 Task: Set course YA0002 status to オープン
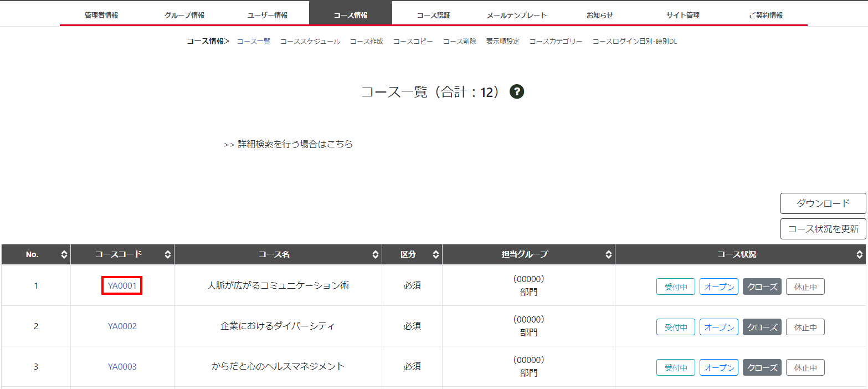(x=719, y=327)
